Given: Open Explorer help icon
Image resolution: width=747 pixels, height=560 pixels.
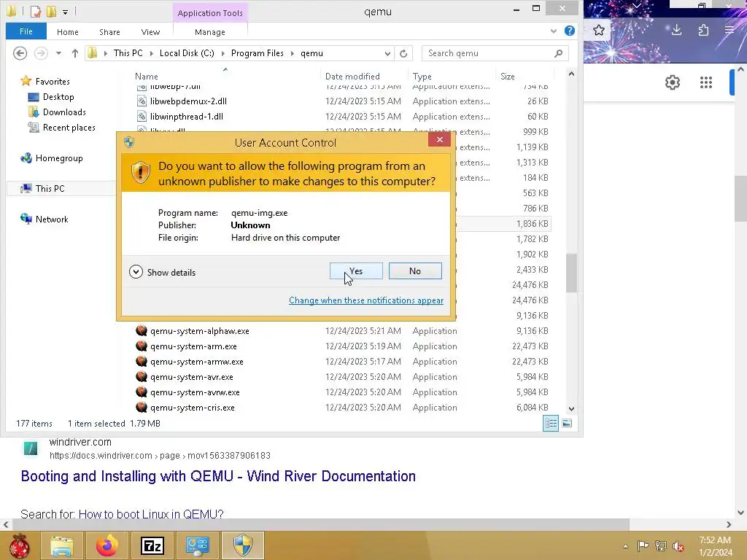Looking at the screenshot, I should (x=569, y=31).
